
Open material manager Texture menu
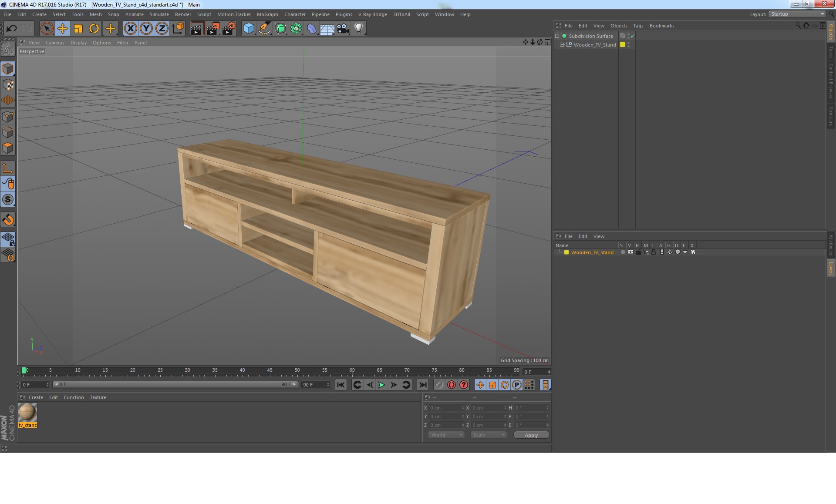[98, 397]
